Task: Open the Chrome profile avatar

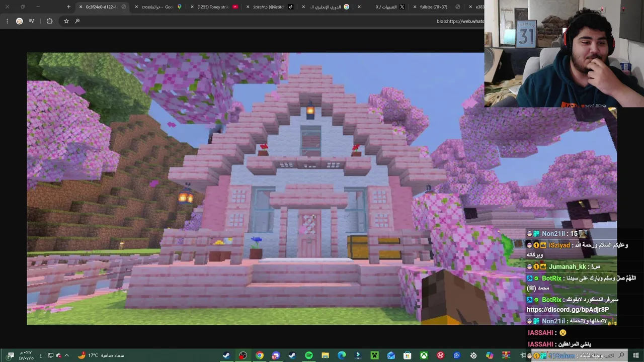Action: point(19,21)
